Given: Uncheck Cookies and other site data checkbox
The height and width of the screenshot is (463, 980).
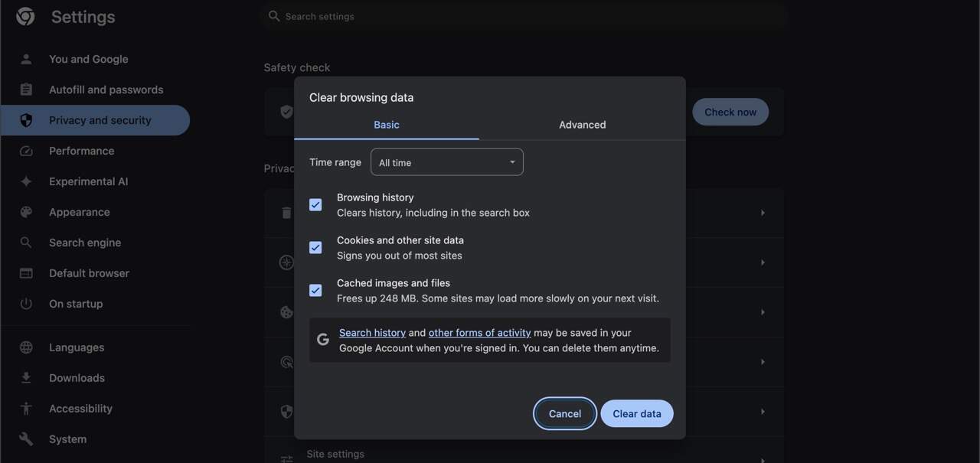Looking at the screenshot, I should click(315, 247).
